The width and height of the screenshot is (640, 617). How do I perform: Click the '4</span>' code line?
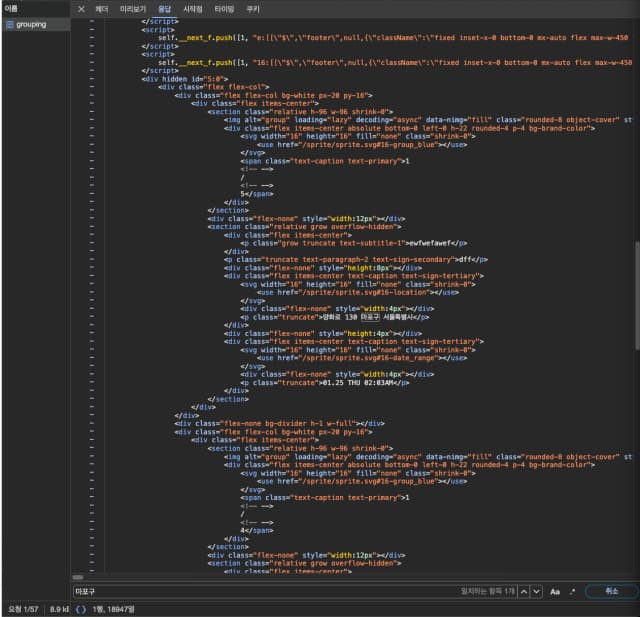[x=257, y=530]
